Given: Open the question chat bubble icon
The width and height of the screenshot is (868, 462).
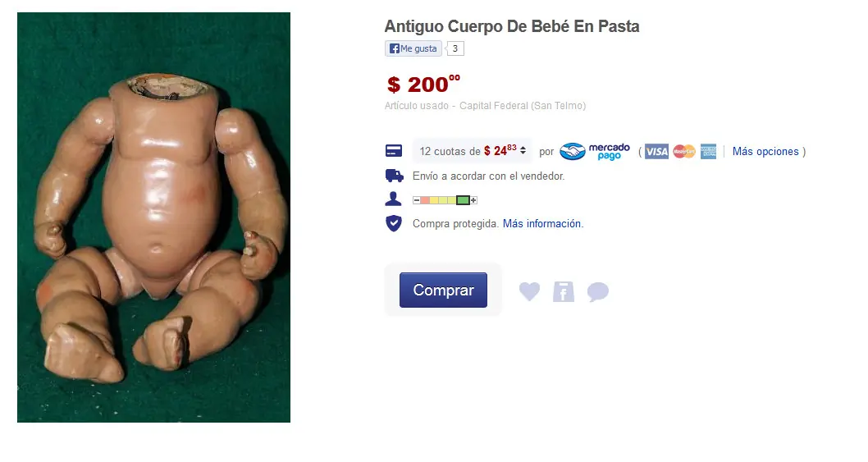Looking at the screenshot, I should pos(598,291).
